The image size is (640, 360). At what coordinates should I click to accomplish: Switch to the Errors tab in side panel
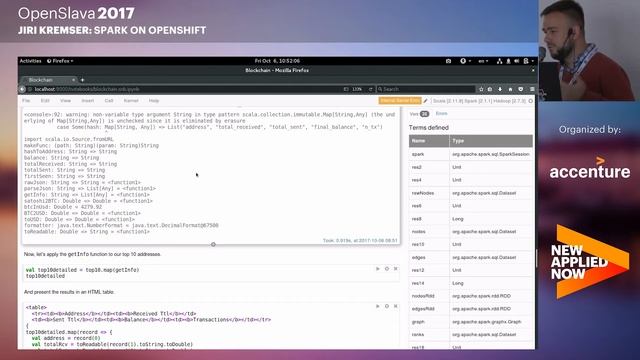(x=442, y=113)
